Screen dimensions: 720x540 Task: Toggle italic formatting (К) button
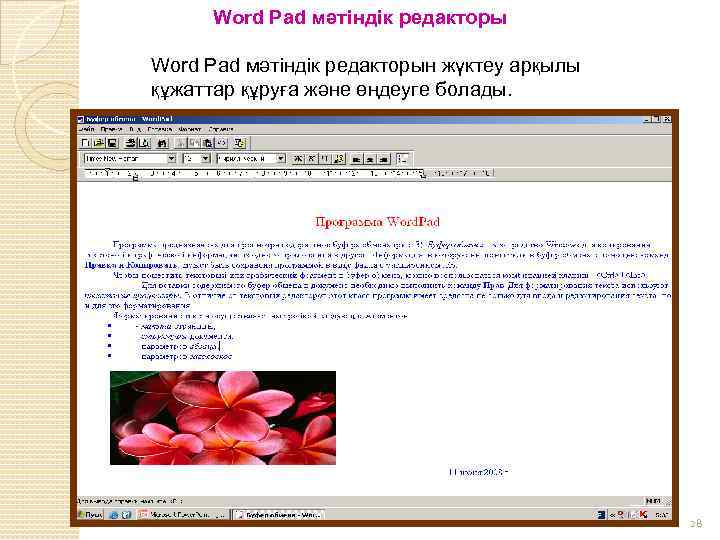click(311, 158)
